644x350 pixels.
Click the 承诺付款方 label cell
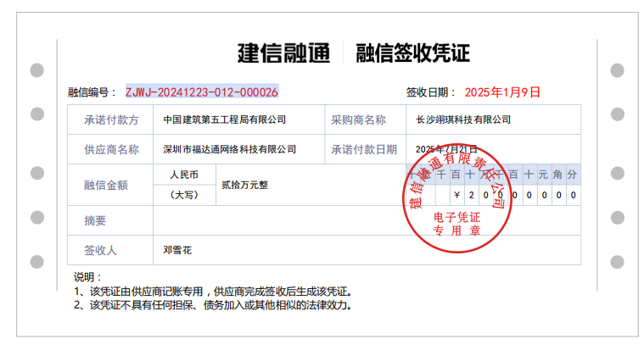(110, 119)
